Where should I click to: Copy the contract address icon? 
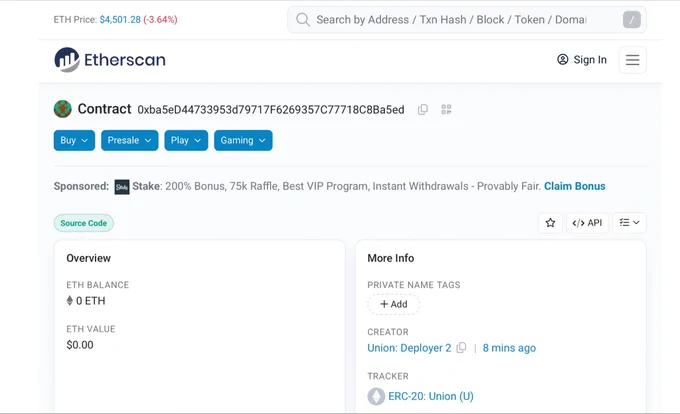click(x=423, y=110)
